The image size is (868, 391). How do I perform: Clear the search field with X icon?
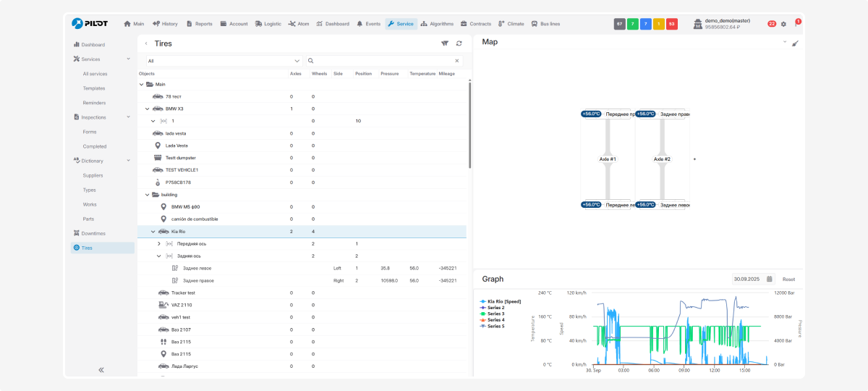tap(457, 61)
